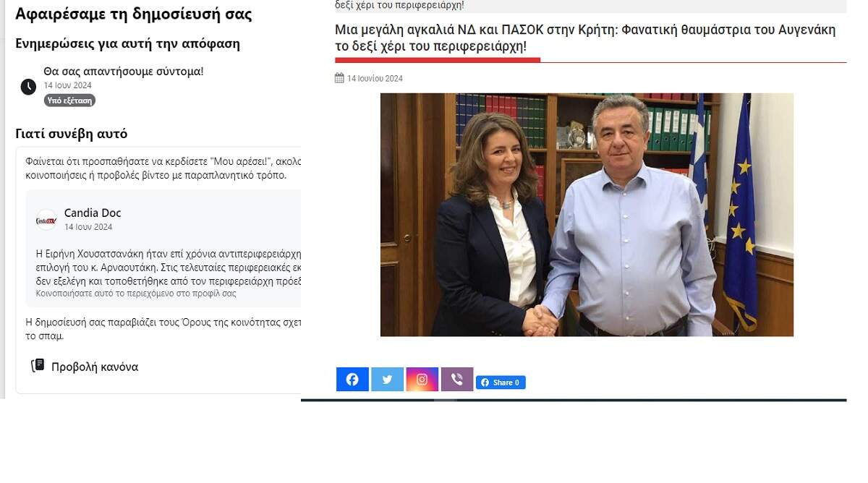Viewport: 868px width, 483px height.
Task: Click the Υπό εξέταση status badge
Action: tap(69, 101)
